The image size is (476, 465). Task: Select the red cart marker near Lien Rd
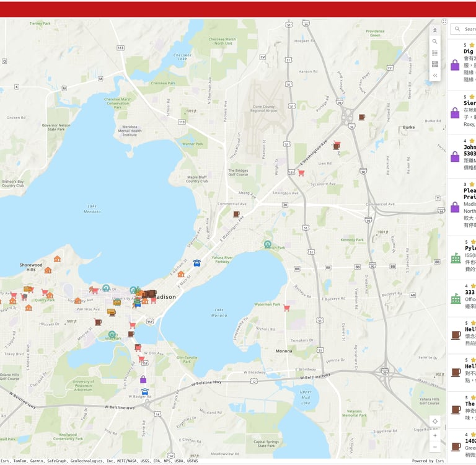(x=301, y=173)
